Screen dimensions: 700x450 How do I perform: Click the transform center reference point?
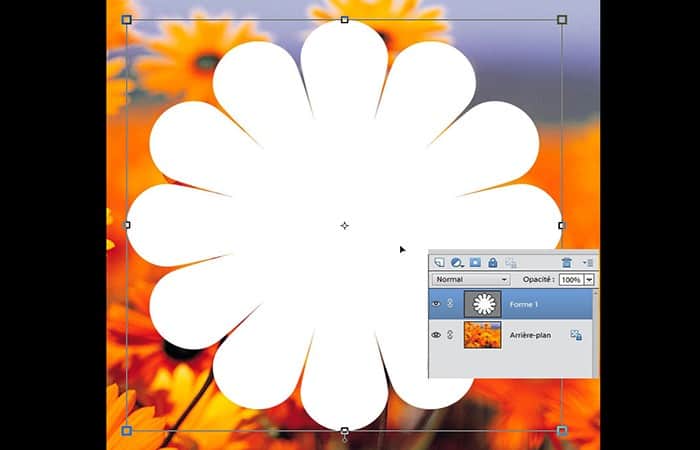(344, 226)
